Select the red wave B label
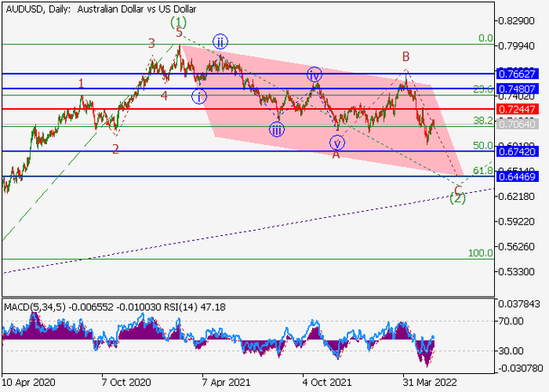 [x=406, y=57]
